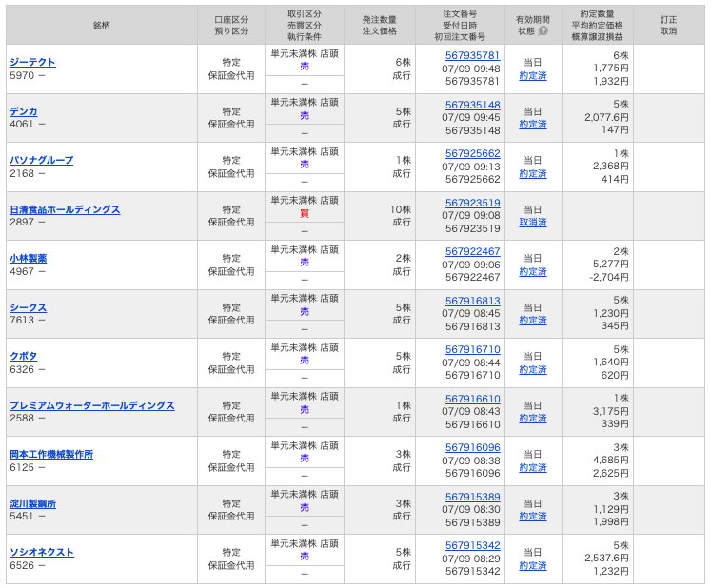Screen dimensions: 711x588
Task: Open order number 567922467
Action: (x=472, y=251)
